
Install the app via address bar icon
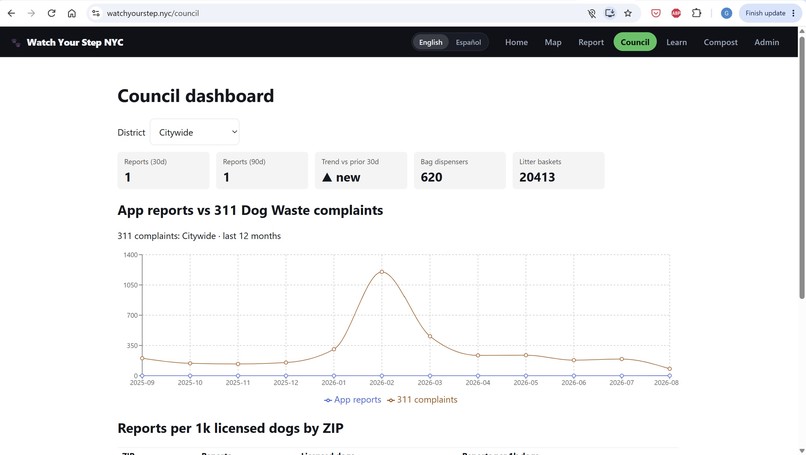(610, 13)
